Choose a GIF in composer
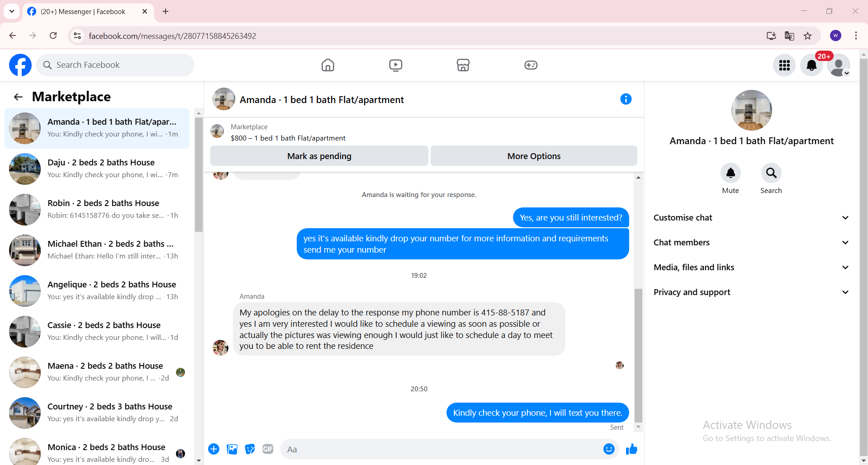 [x=268, y=449]
